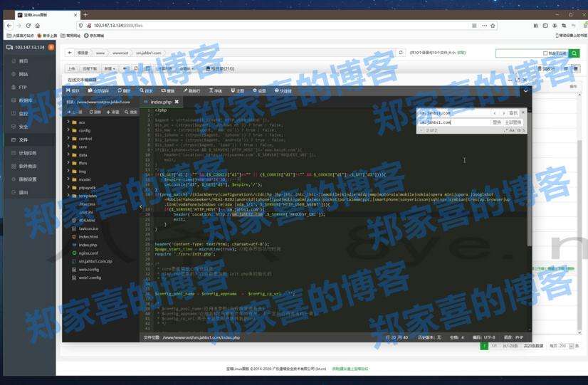The image size is (588, 385).
Task: Open the Security item in the left sidebar
Action: (23, 127)
